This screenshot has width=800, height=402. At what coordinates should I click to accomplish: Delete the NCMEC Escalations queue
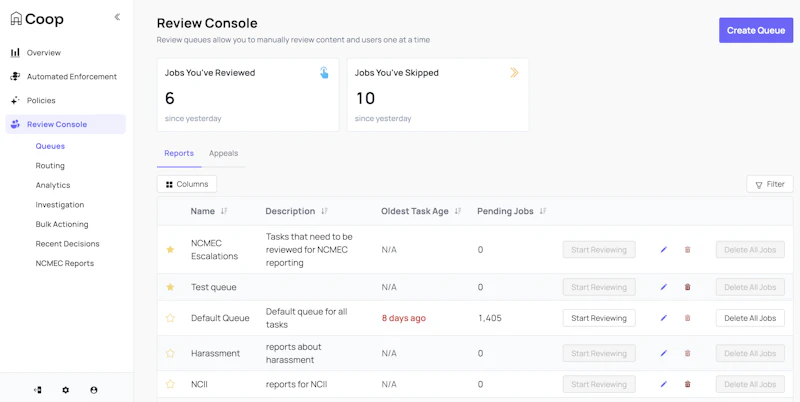click(x=687, y=249)
